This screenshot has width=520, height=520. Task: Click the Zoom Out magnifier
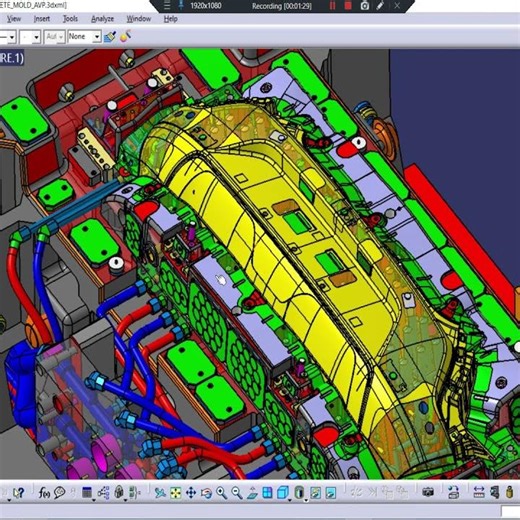tap(237, 493)
